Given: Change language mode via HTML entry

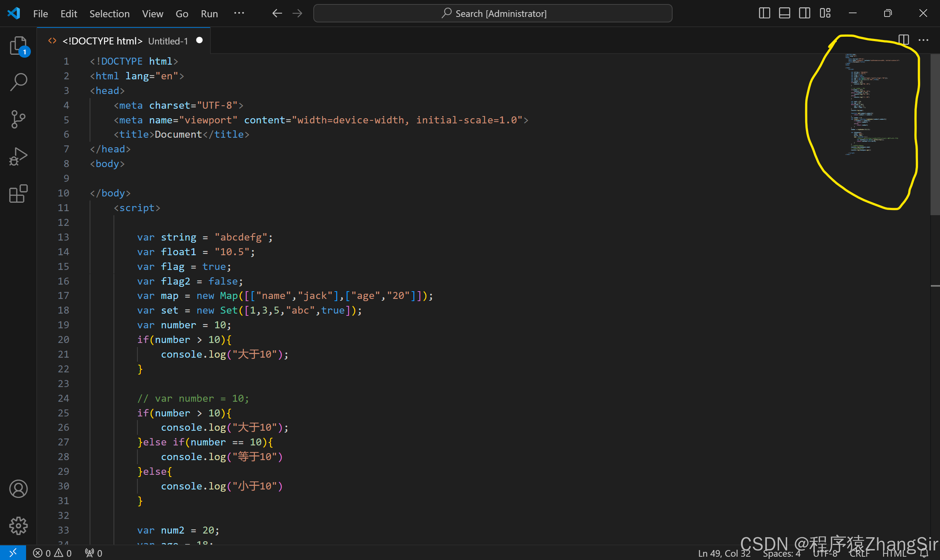Looking at the screenshot, I should [x=894, y=553].
